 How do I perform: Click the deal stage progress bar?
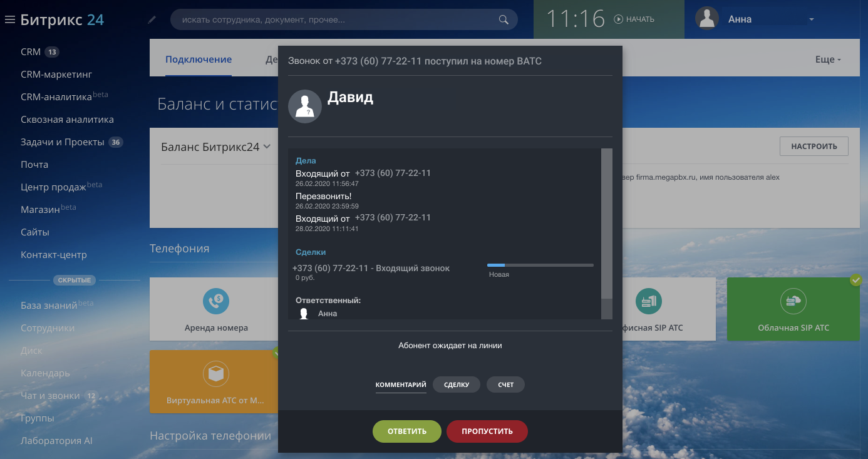[x=540, y=266]
